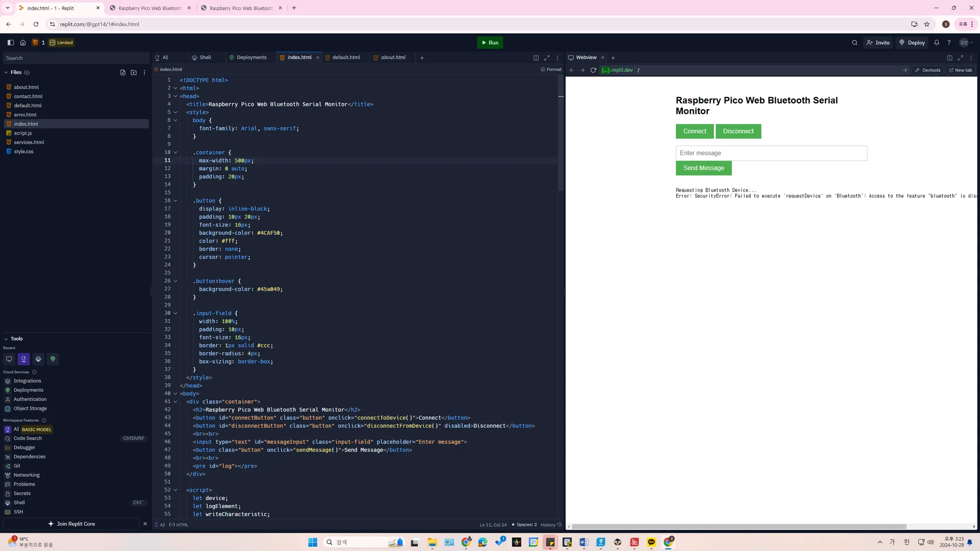The height and width of the screenshot is (551, 980).
Task: Refresh the Webview with the reload icon
Action: (x=593, y=70)
